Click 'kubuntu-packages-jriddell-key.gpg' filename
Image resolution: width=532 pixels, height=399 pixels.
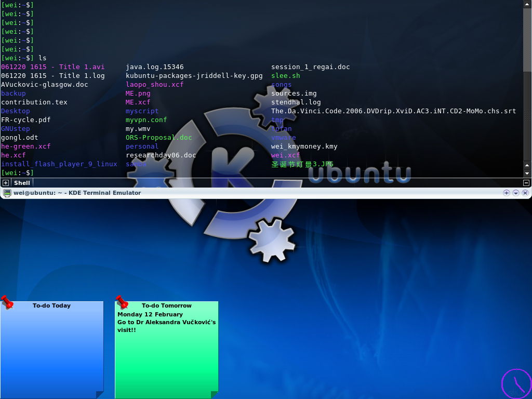coord(194,76)
